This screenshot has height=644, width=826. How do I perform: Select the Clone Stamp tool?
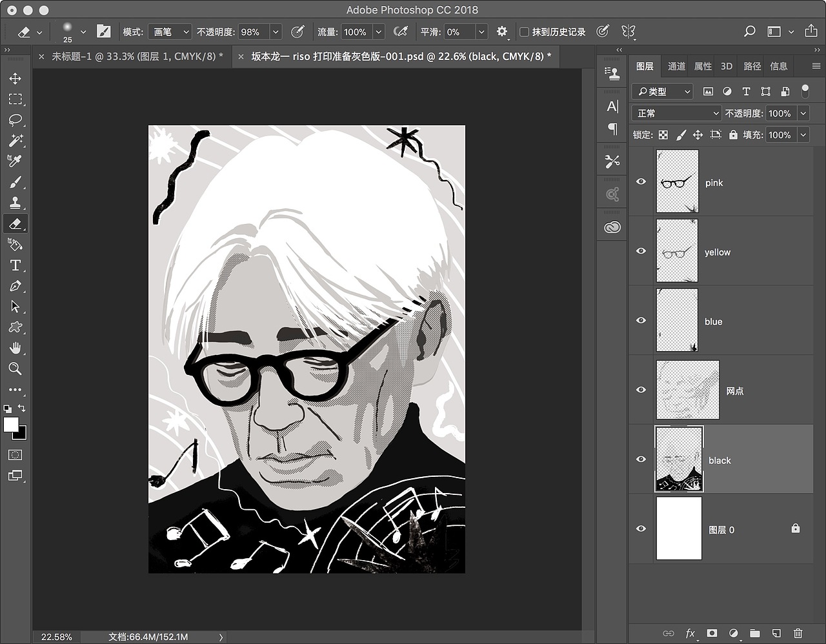(15, 203)
